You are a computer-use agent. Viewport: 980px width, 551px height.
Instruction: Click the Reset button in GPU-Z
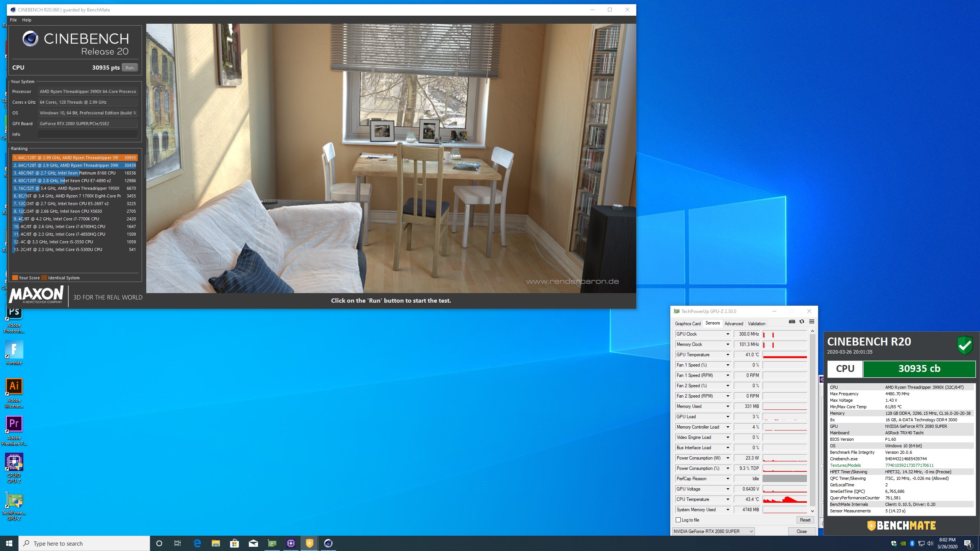pos(805,520)
